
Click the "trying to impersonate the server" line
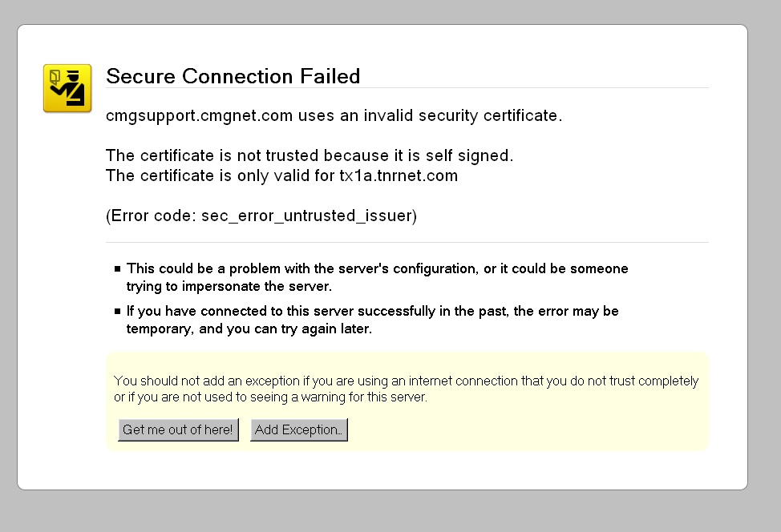(229, 287)
